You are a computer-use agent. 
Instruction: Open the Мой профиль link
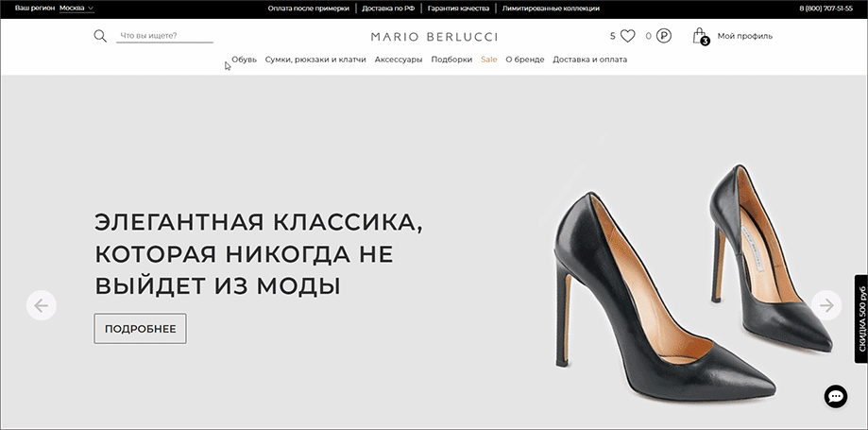tap(744, 37)
